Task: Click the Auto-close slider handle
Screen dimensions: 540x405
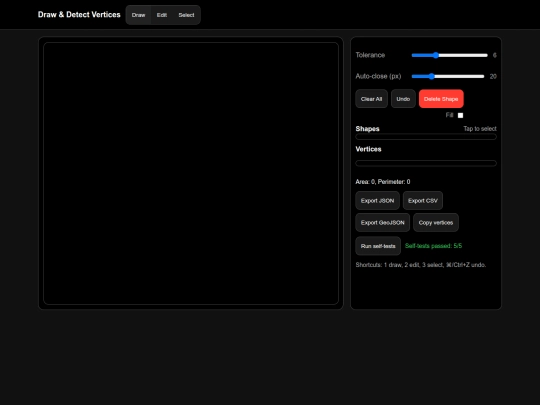Action: [432, 76]
